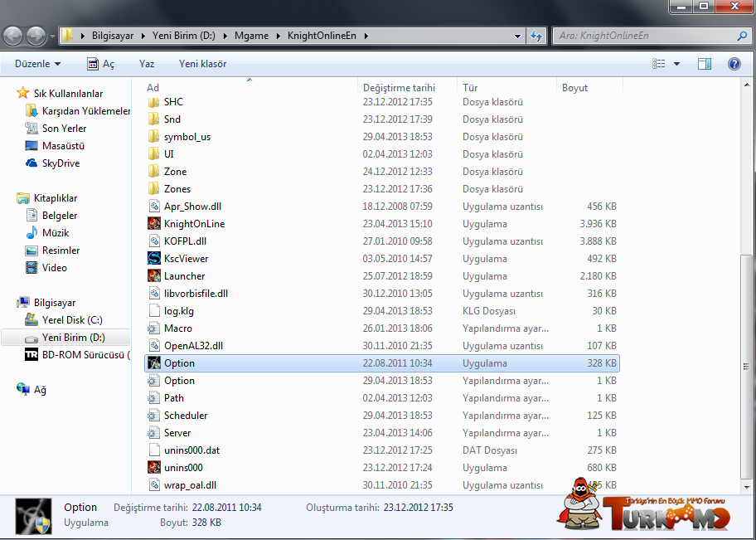Click the selected Option application icon
Viewport: 756px width, 540px height.
click(x=154, y=362)
